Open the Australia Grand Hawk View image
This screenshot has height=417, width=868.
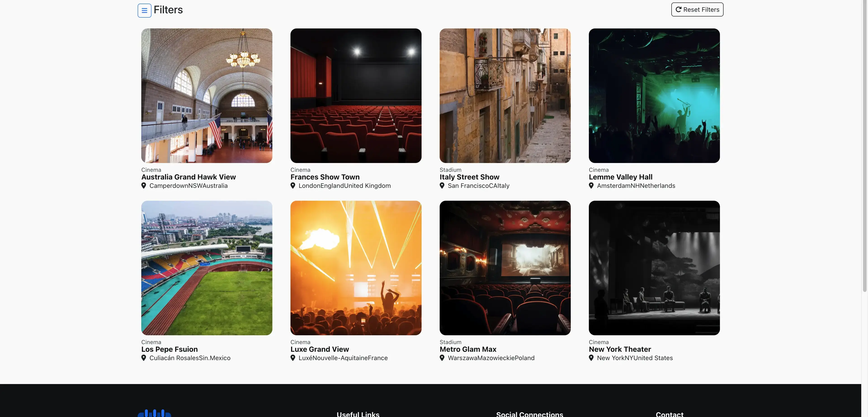[207, 96]
